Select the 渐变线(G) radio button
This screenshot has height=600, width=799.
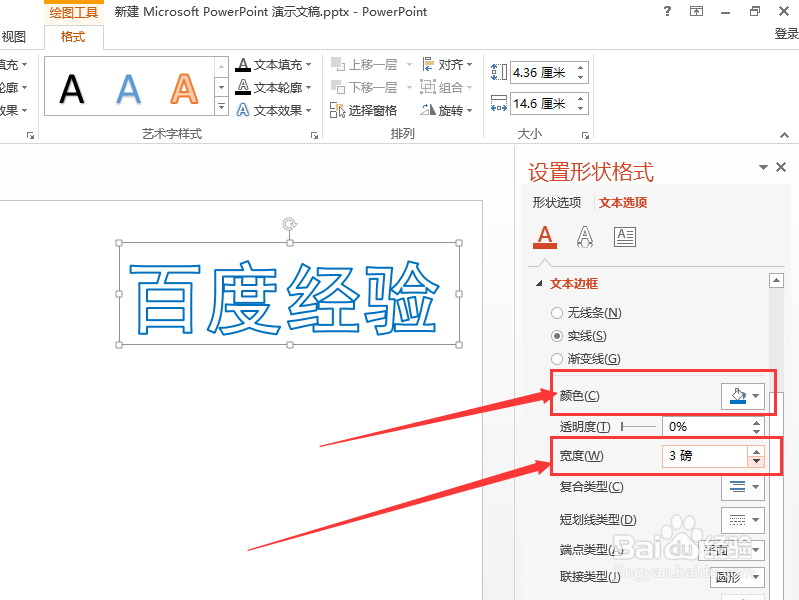557,359
